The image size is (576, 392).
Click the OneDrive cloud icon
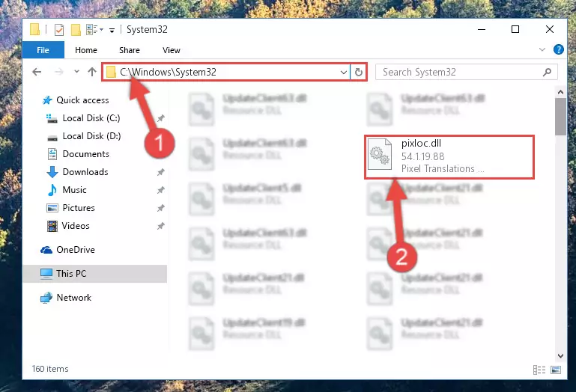(46, 250)
